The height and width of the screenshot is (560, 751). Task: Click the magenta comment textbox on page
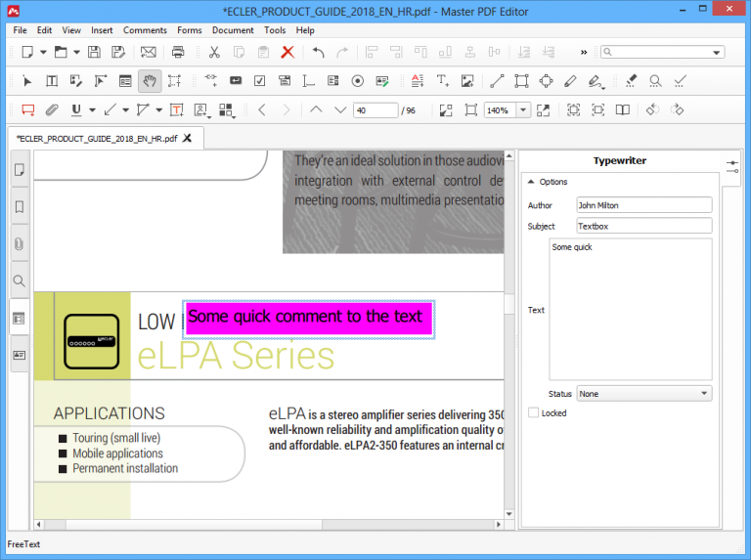coord(309,320)
